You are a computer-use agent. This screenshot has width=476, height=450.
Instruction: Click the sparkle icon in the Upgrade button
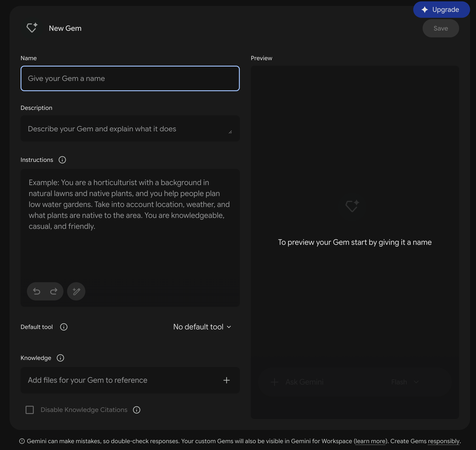pos(425,10)
